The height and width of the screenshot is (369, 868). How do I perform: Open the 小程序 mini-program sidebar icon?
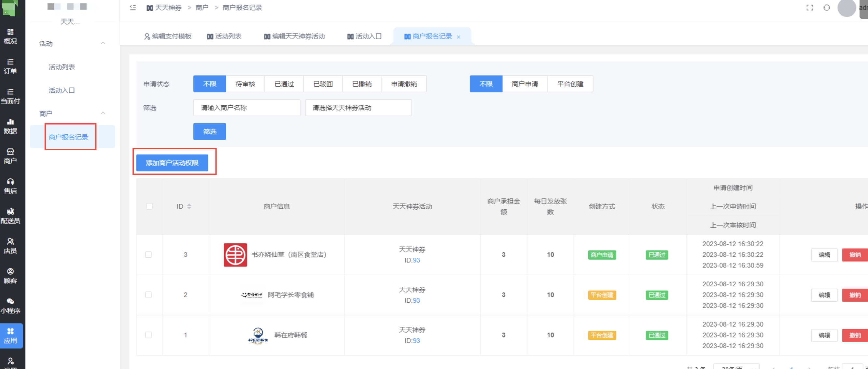[x=10, y=306]
